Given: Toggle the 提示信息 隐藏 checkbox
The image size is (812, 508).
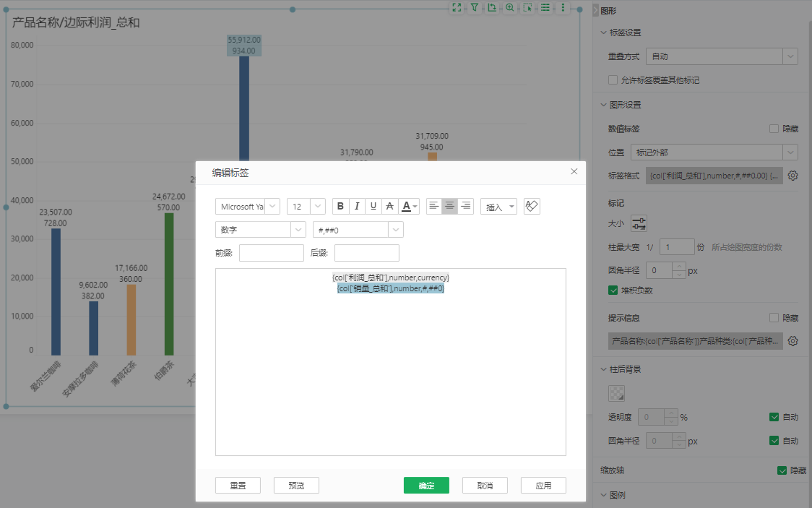Looking at the screenshot, I should tap(774, 318).
